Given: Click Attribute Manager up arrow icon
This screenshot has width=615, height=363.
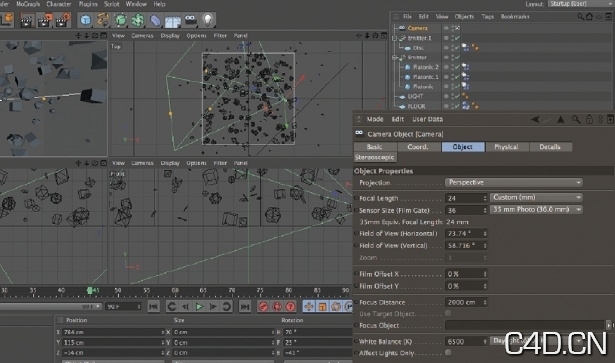Looking at the screenshot, I should point(561,119).
